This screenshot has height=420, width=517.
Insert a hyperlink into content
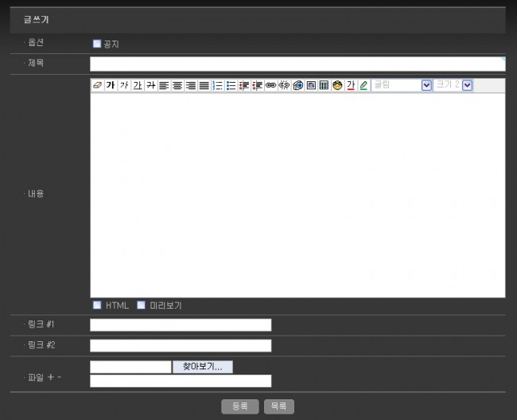(270, 85)
